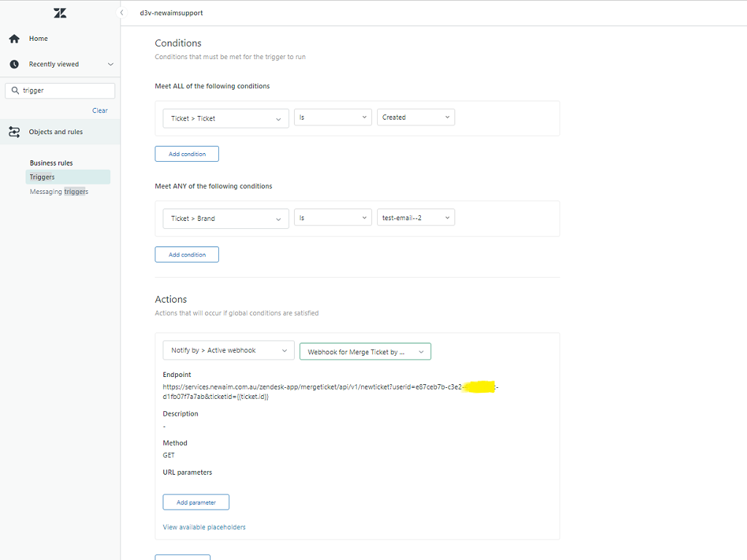
Task: Click the sidebar search field containing trigger
Action: click(66, 91)
